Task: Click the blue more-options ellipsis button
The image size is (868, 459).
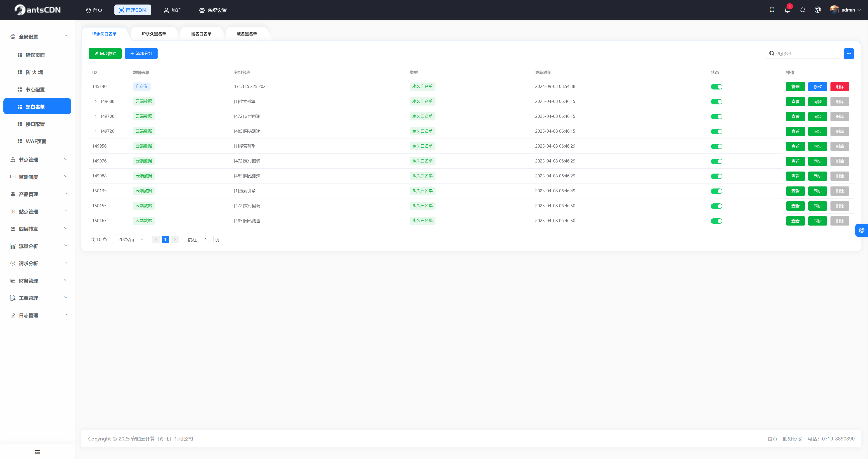Action: [849, 54]
